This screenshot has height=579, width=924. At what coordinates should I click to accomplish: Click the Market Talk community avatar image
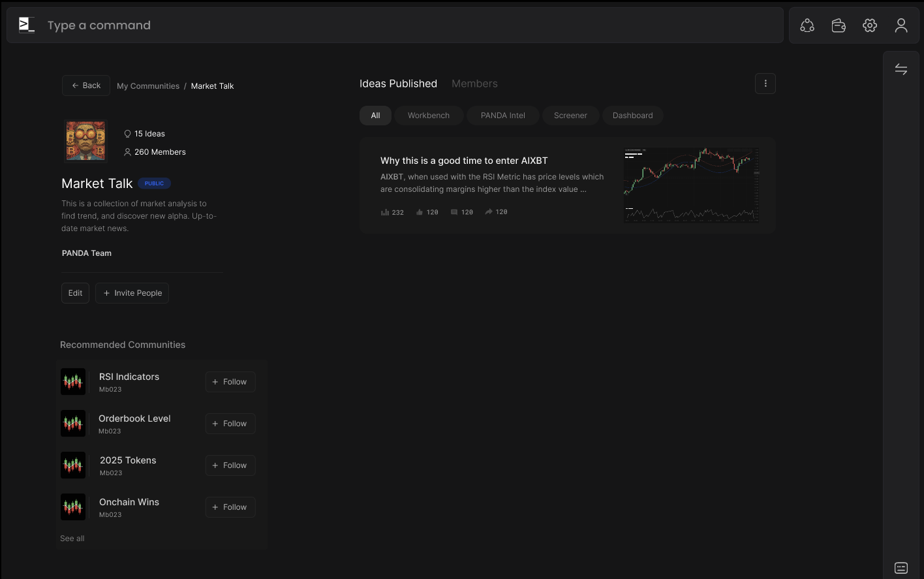[85, 140]
